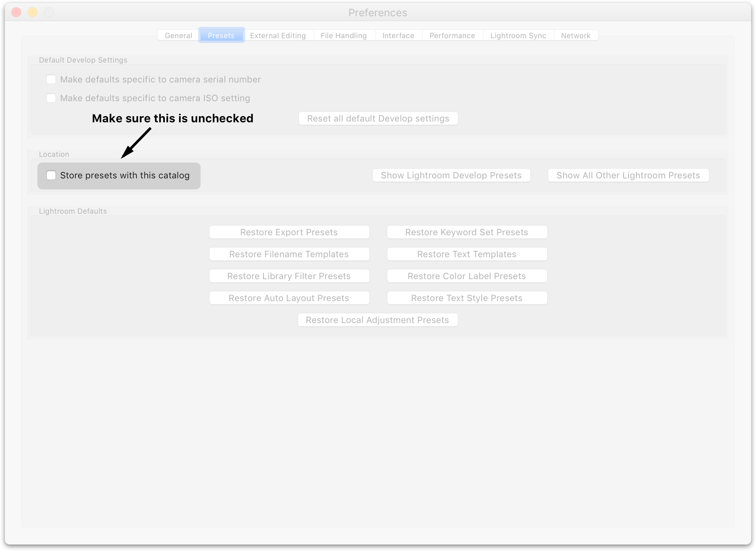Image resolution: width=756 pixels, height=551 pixels.
Task: Click Restore Export Presets
Action: pyautogui.click(x=289, y=232)
